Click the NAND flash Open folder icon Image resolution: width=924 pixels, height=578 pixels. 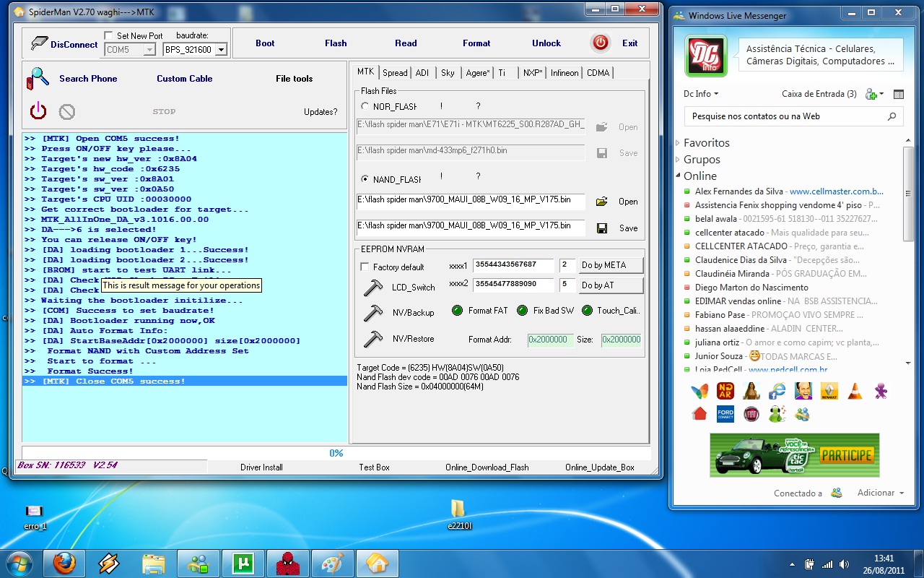pos(601,202)
